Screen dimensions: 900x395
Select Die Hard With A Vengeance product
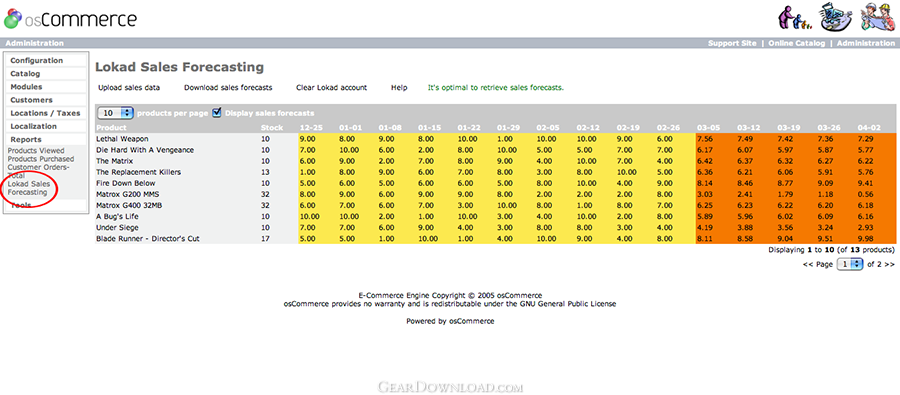145,150
